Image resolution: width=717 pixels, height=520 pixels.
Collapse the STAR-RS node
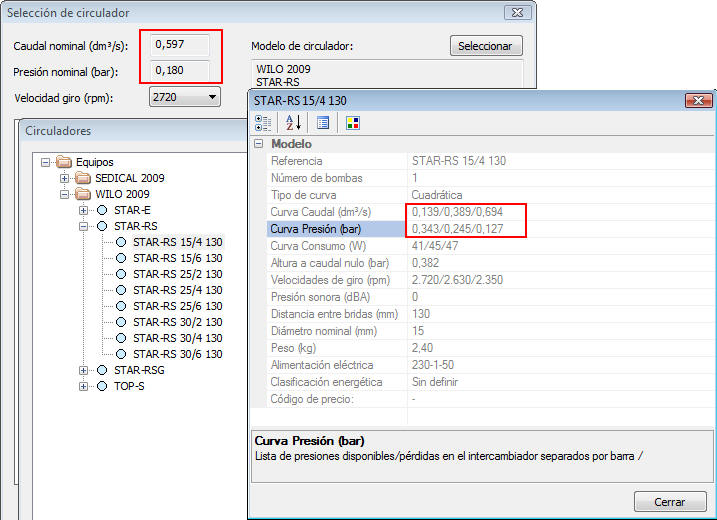coord(83,226)
